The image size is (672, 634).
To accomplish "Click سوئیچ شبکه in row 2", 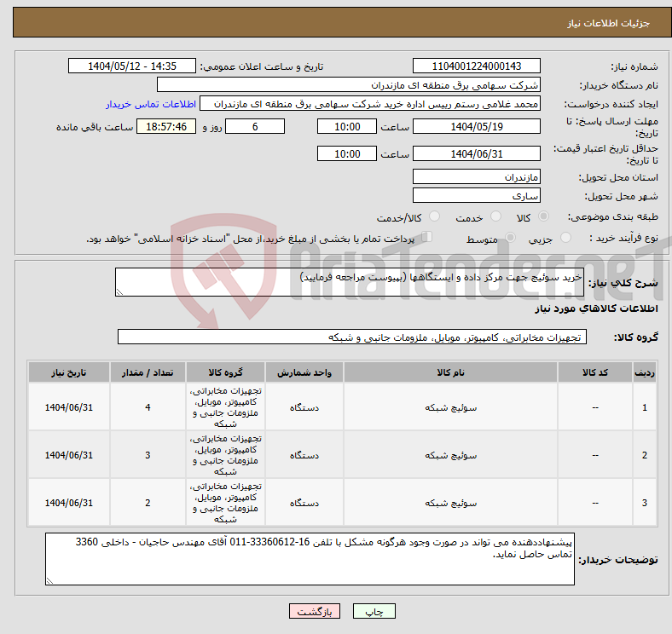I will (x=450, y=455).
